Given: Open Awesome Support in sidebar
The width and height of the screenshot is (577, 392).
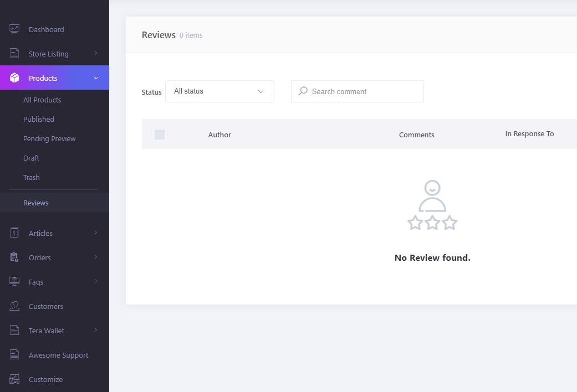Looking at the screenshot, I should click(x=58, y=355).
